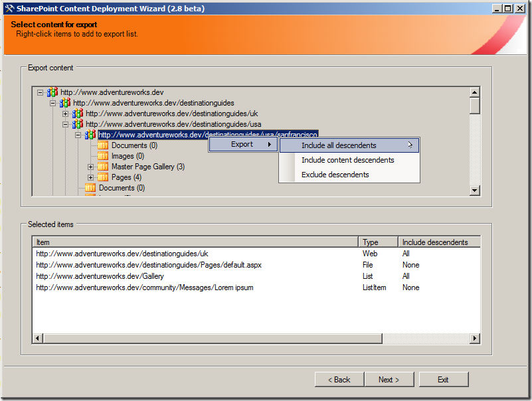Viewport: 532px width, 401px height.
Task: Open the Export context menu item
Action: [x=243, y=144]
